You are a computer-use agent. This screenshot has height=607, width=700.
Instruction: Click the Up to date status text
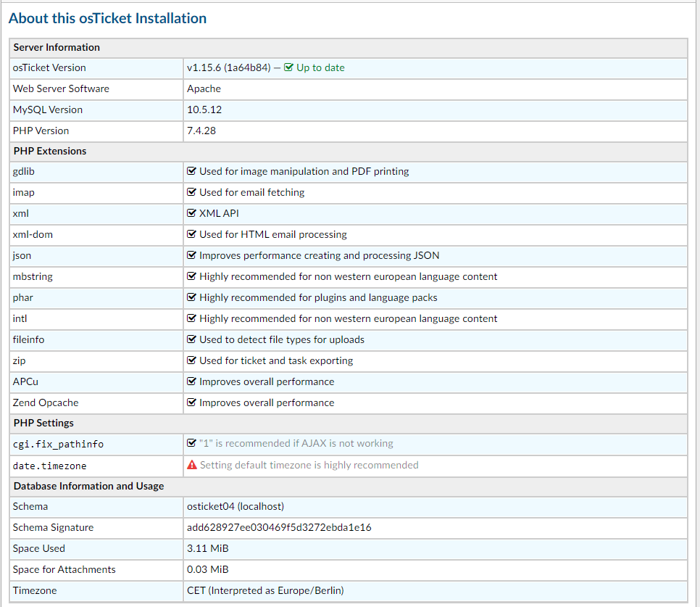coord(320,67)
